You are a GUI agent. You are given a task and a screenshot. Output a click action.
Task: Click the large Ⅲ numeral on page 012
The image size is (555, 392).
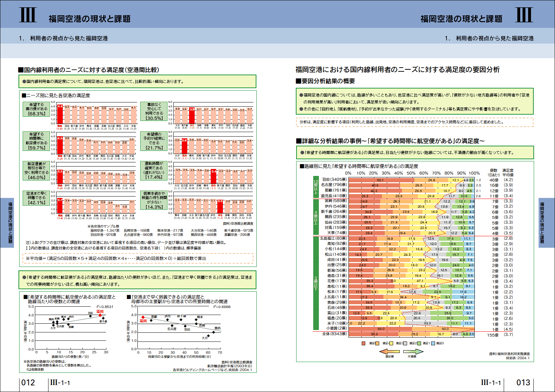click(28, 15)
